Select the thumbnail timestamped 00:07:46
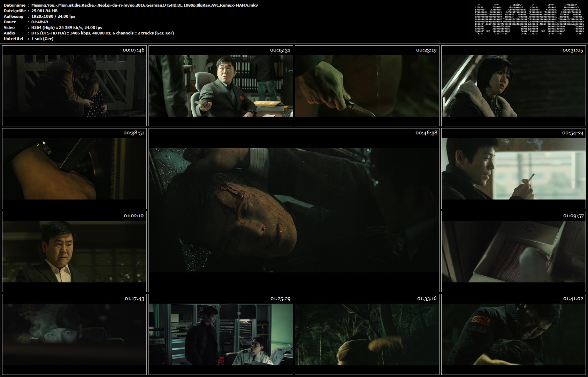This screenshot has width=588, height=377. click(x=74, y=86)
